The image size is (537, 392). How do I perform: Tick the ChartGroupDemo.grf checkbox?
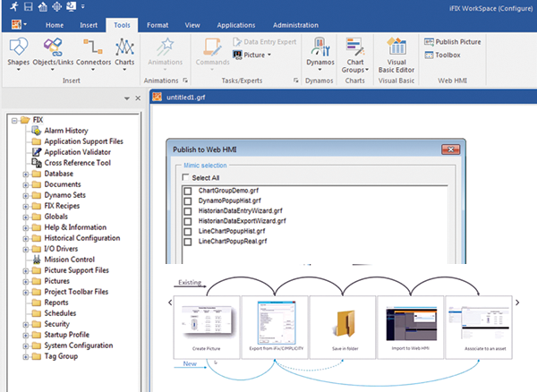(x=188, y=192)
